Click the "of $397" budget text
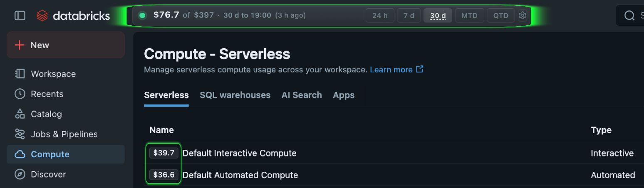This screenshot has width=644, height=188. coord(198,15)
